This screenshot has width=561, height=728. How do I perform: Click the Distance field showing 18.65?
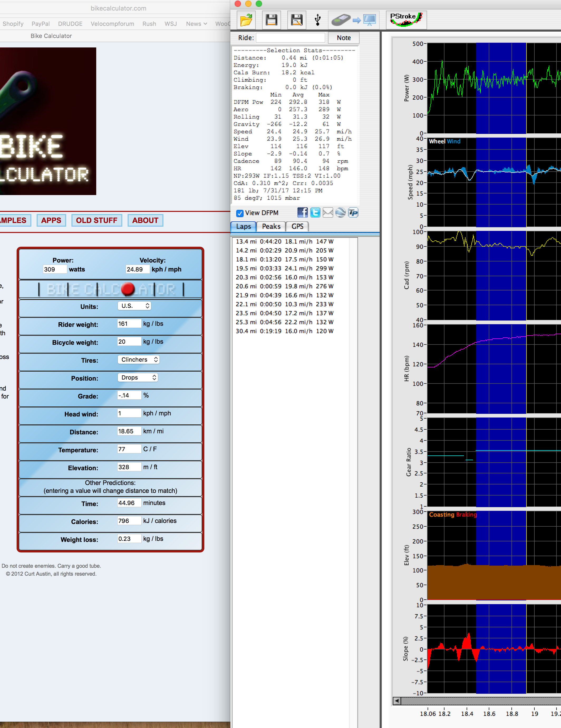tap(129, 431)
